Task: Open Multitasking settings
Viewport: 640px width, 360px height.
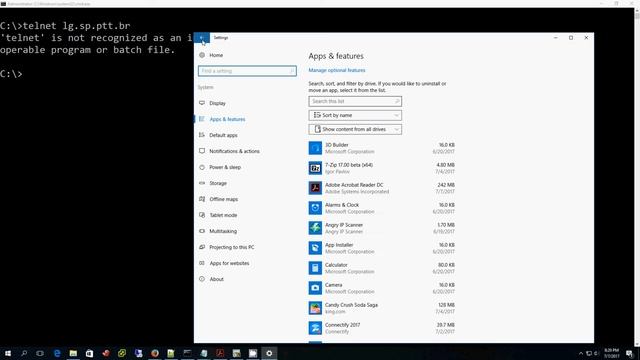Action: (223, 231)
